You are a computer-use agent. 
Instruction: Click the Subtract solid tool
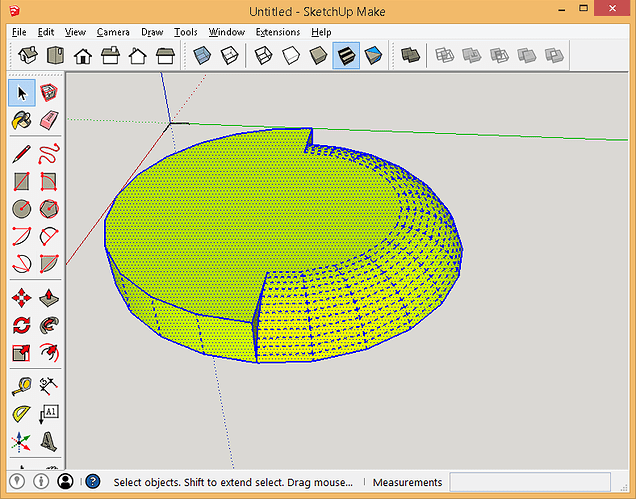(499, 56)
